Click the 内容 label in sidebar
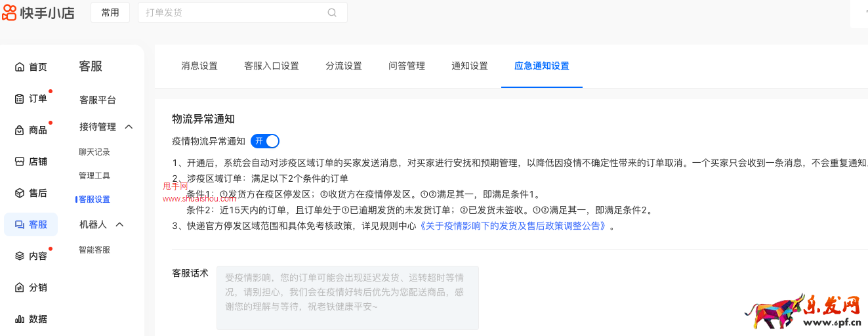This screenshot has height=336, width=868. pyautogui.click(x=38, y=256)
